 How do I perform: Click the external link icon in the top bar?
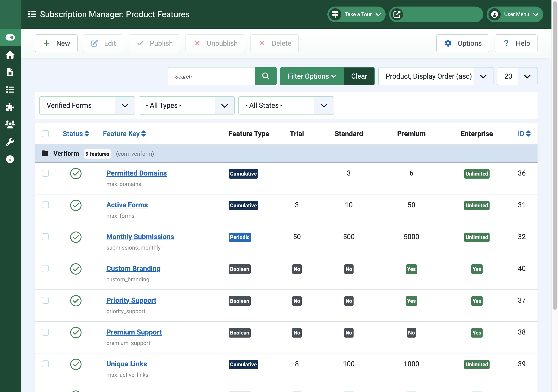pos(397,14)
